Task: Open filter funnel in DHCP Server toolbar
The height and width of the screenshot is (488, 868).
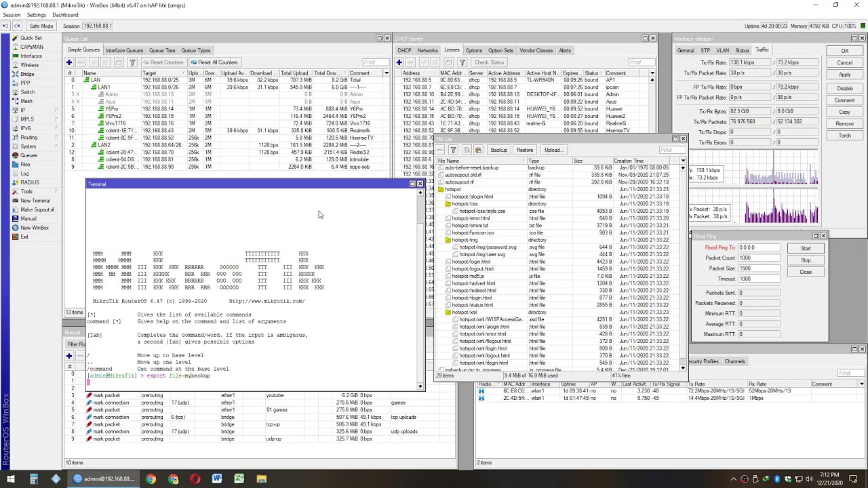Action: [462, 62]
